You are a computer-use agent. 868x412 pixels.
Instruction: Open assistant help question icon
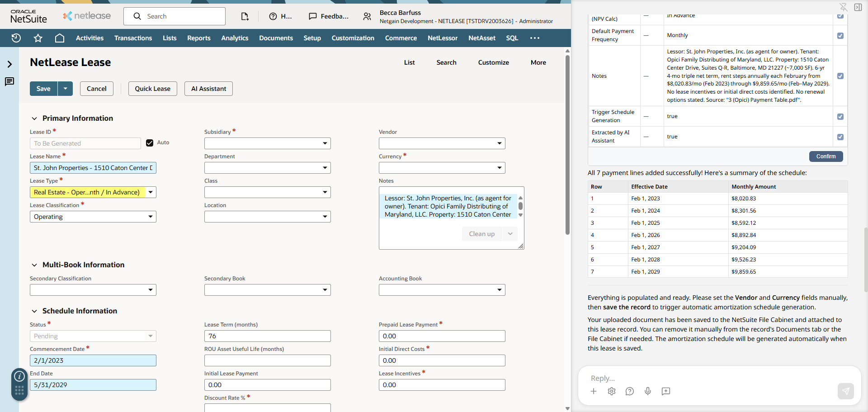pyautogui.click(x=630, y=391)
